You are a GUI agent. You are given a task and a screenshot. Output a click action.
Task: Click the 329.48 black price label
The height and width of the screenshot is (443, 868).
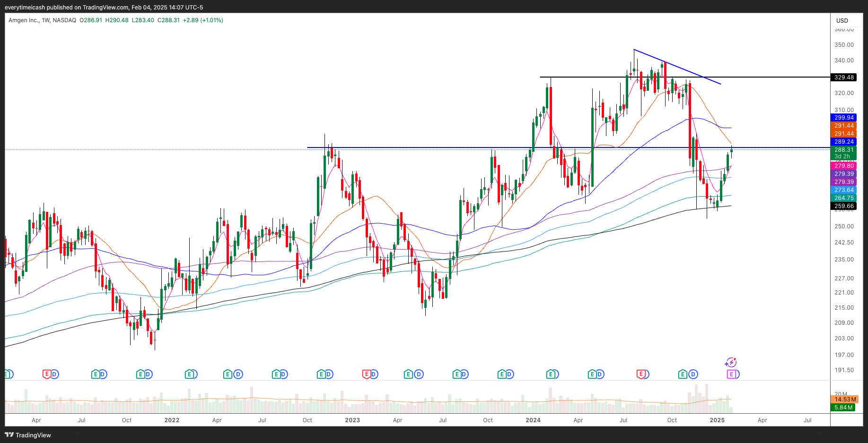pos(844,77)
